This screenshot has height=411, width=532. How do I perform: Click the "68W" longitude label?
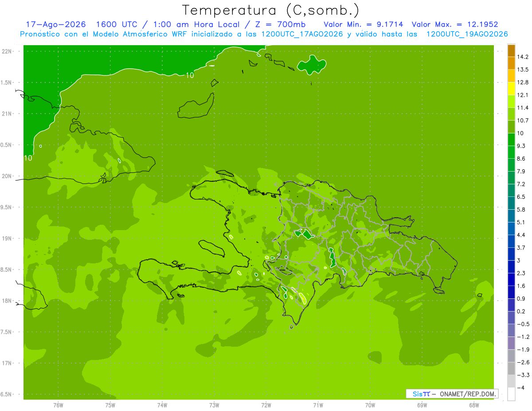[x=474, y=405]
